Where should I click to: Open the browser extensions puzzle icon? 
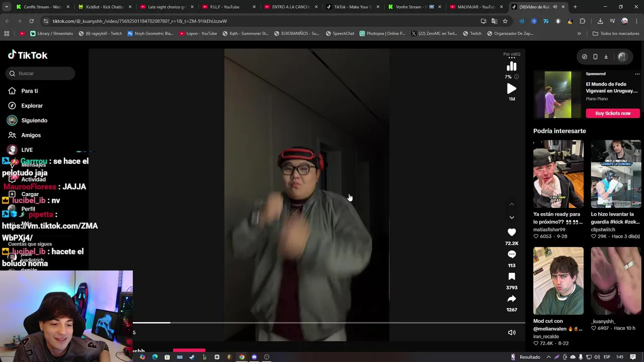(582, 21)
